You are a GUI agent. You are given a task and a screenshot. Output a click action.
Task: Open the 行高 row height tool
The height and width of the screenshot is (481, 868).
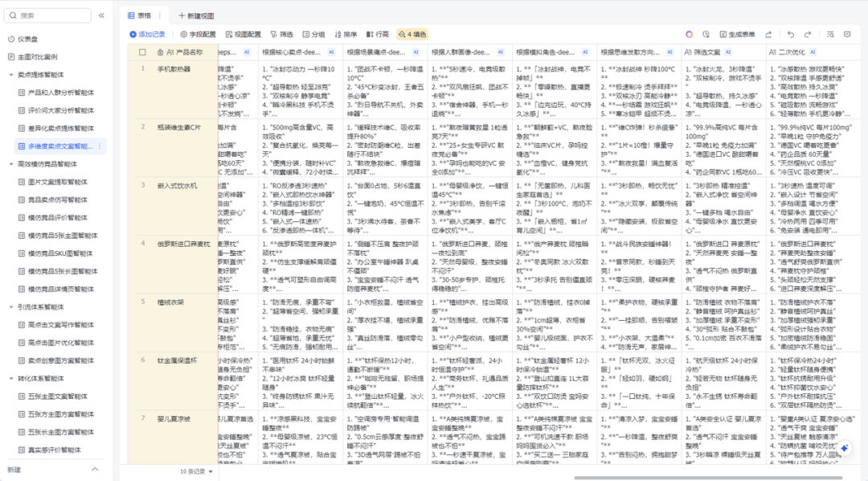click(x=378, y=35)
